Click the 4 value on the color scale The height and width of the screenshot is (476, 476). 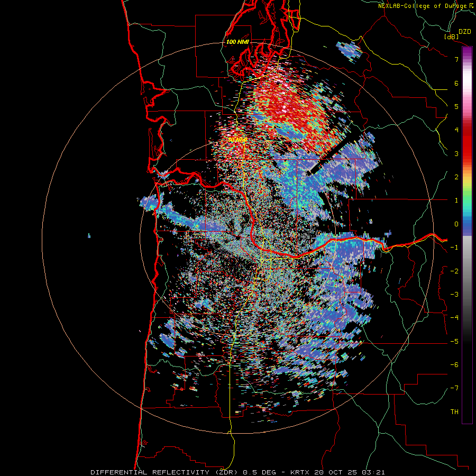click(x=456, y=130)
